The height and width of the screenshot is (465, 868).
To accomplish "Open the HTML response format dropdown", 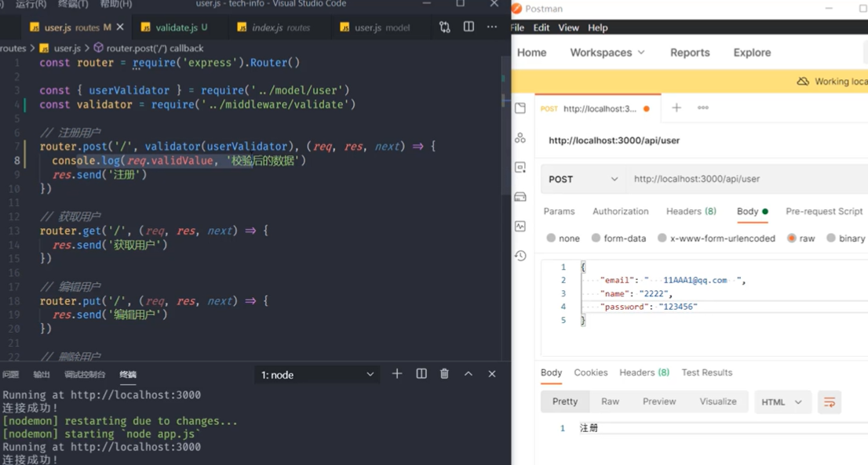I will pyautogui.click(x=781, y=402).
